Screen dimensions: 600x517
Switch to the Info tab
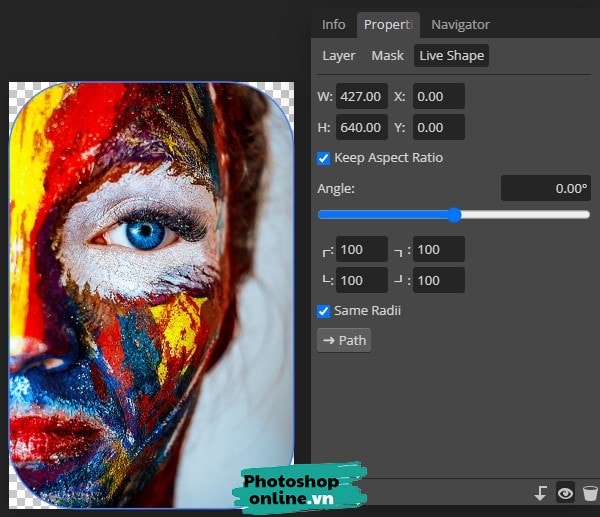[x=334, y=25]
